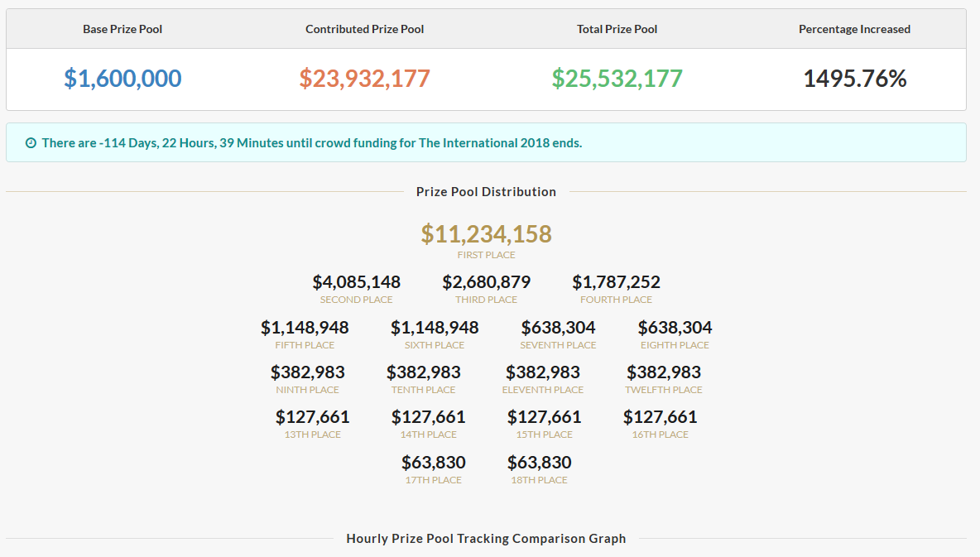The height and width of the screenshot is (557, 980).
Task: Click the TWELFTH PLACE label
Action: point(664,390)
